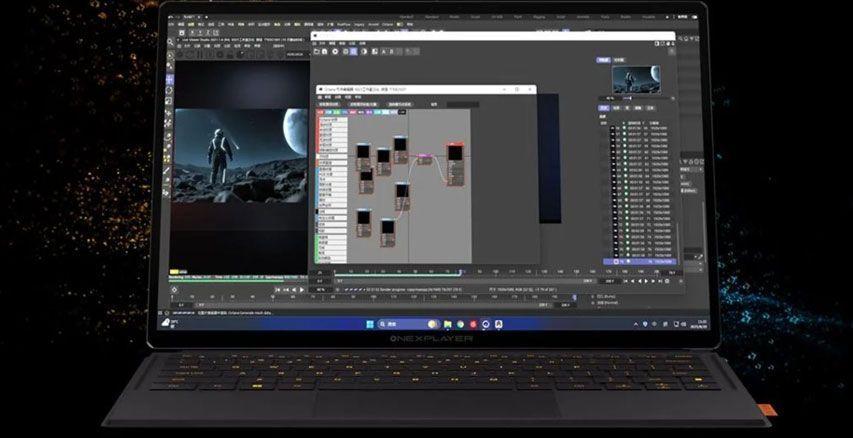Click the search field in node editor window
This screenshot has height=438, width=853.
[x=462, y=104]
